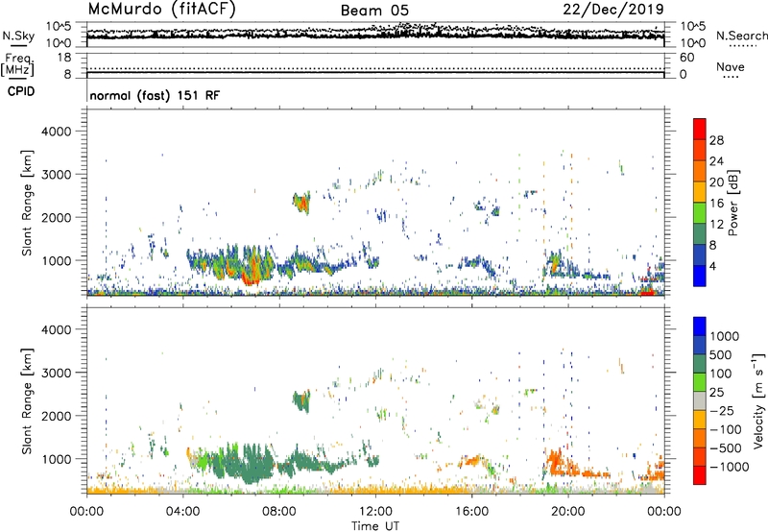Screen dimensions: 768x532
Task: Click the Freq. [MHz] axis label
Action: pos(18,64)
